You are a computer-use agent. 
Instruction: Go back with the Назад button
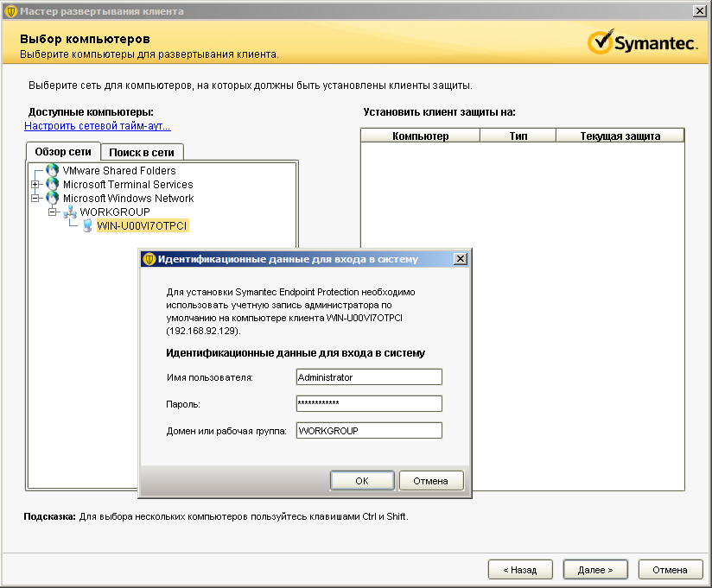point(520,570)
